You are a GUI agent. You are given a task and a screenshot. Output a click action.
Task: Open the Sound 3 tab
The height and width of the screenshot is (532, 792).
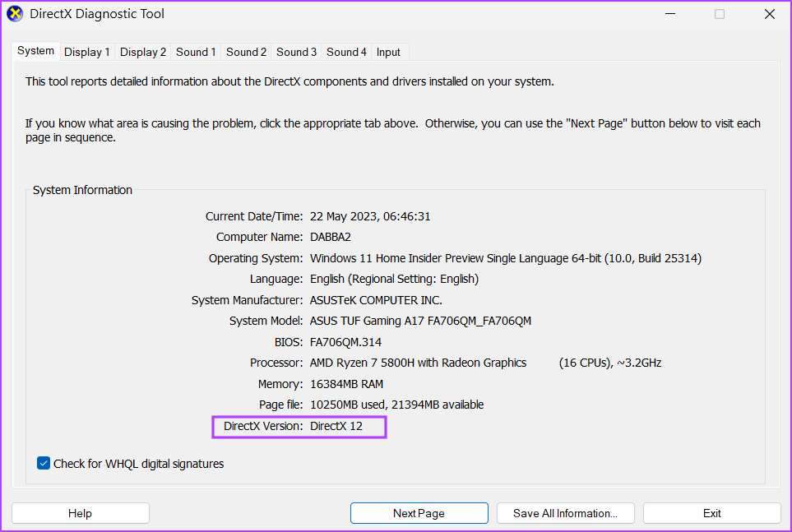[296, 51]
